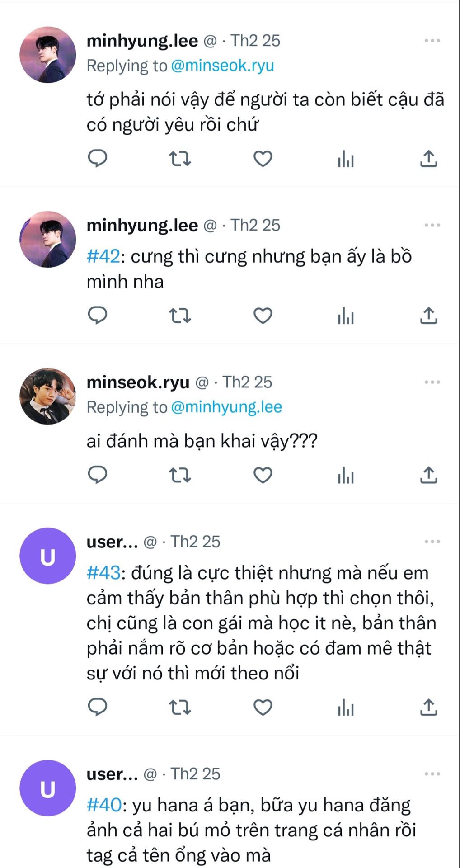
Task: Open more options on the first tweet
Action: tap(432, 41)
